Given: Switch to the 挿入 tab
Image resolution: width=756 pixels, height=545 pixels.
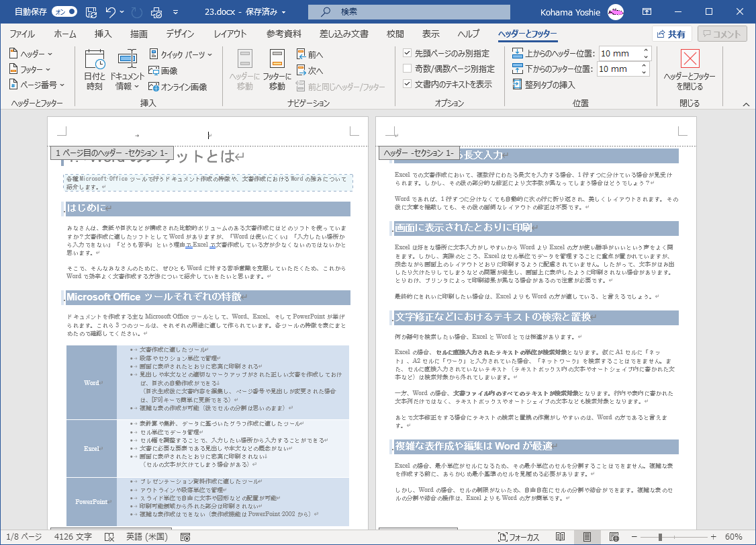Looking at the screenshot, I should tap(103, 34).
